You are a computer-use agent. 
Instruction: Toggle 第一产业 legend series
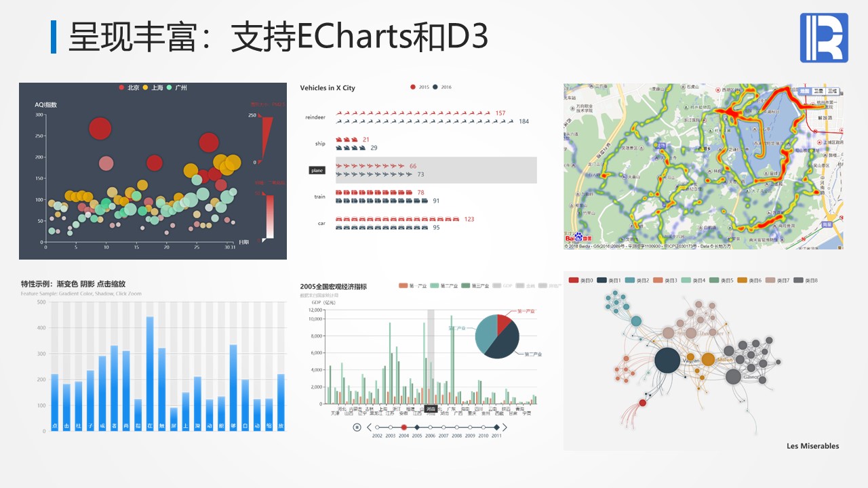click(x=413, y=287)
